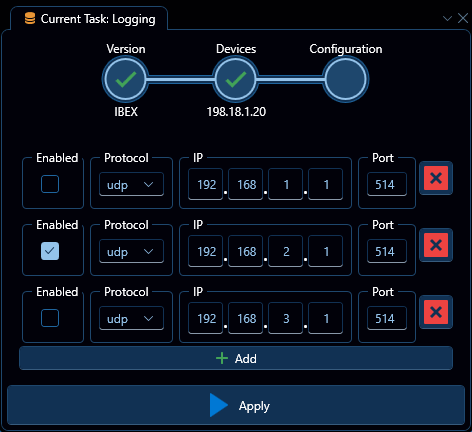Screen dimensions: 472x432
Task: Click second octet 168 in the 192.168.2.1 row
Action: pyautogui.click(x=246, y=251)
